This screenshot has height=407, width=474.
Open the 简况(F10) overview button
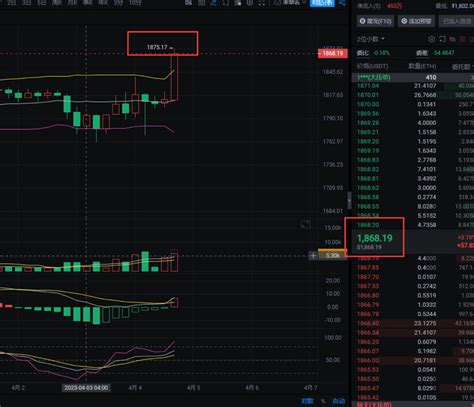(x=375, y=21)
